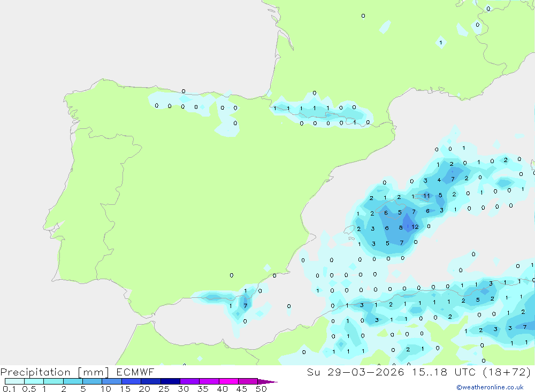Click the '8' precipitation value beside 12
The height and width of the screenshot is (392, 535).
[401, 228]
